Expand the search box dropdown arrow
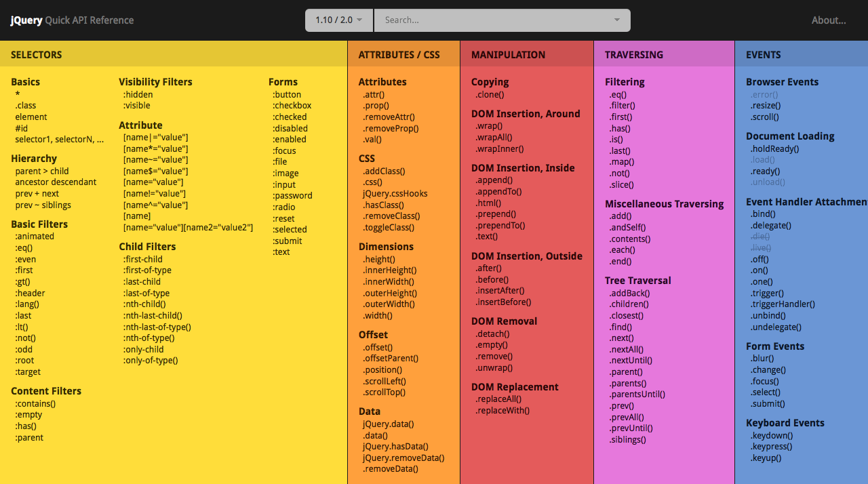Viewport: 868px width, 484px height. click(x=616, y=20)
